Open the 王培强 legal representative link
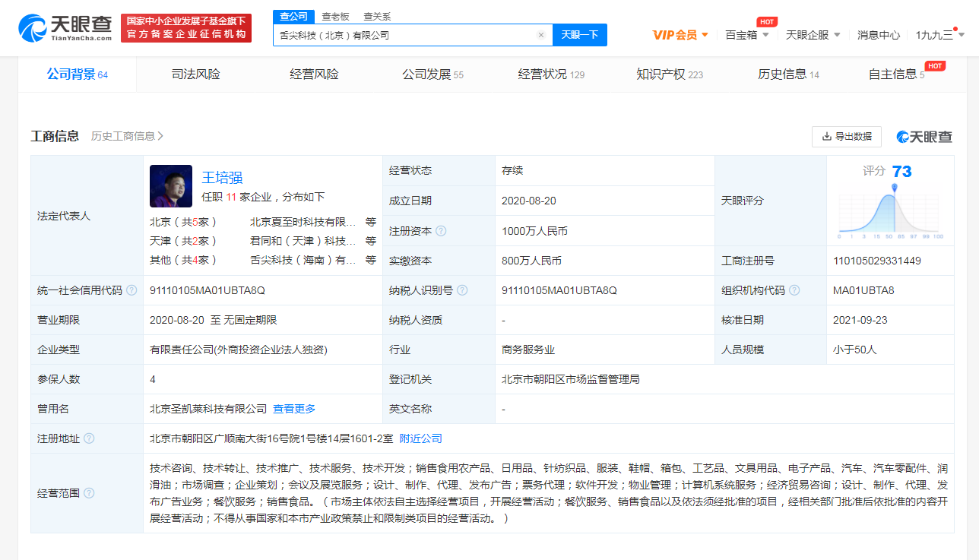This screenshot has width=979, height=560. pos(222,178)
